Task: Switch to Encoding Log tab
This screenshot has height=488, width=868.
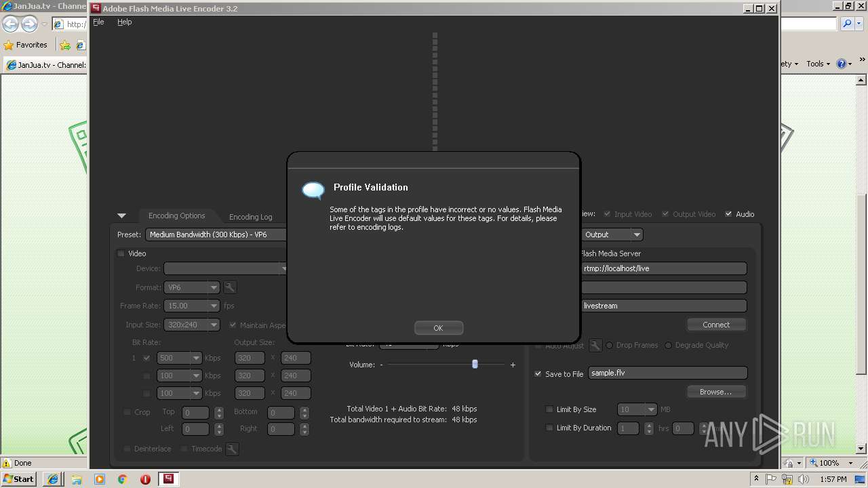Action: click(x=250, y=217)
